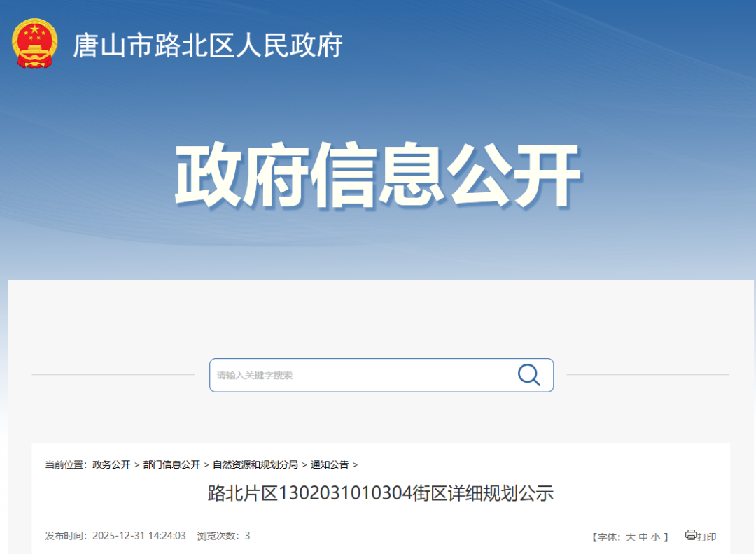Set font size to 中 (medium)

pyautogui.click(x=643, y=537)
